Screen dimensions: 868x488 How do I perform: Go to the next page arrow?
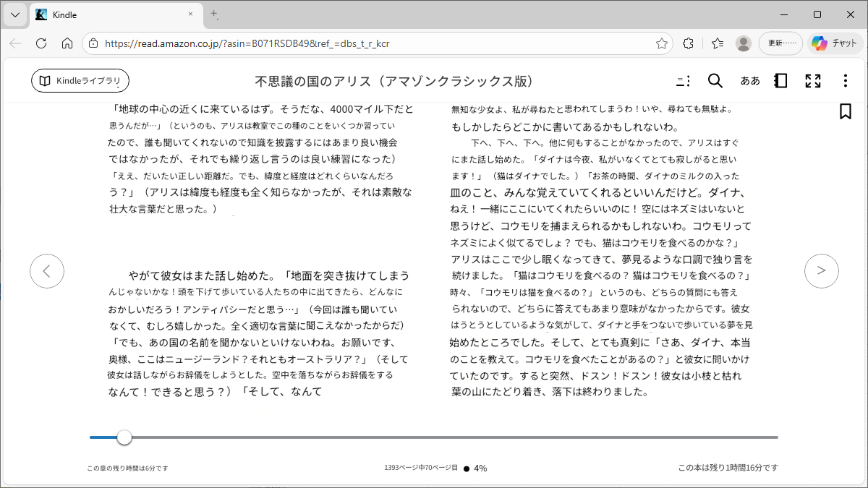click(822, 271)
